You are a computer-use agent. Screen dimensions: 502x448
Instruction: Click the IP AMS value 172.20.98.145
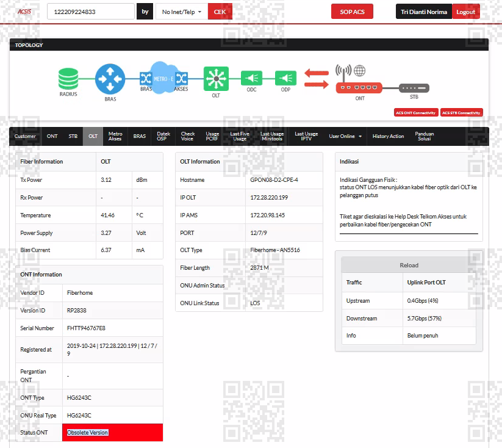click(x=267, y=215)
